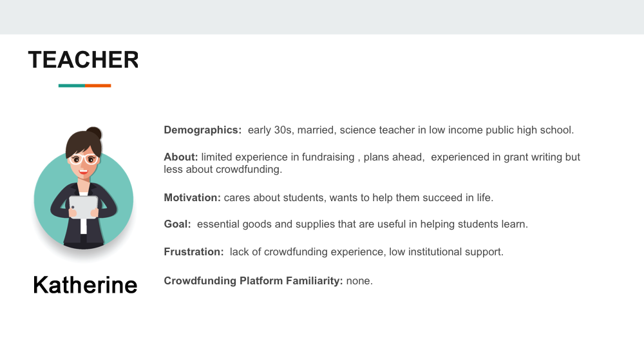Screen dimensions: 644x363
Task: Click the Demographics heading
Action: [202, 130]
